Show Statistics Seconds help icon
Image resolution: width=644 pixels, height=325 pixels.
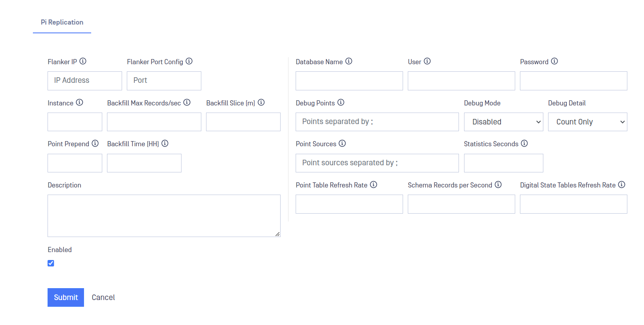pyautogui.click(x=524, y=143)
